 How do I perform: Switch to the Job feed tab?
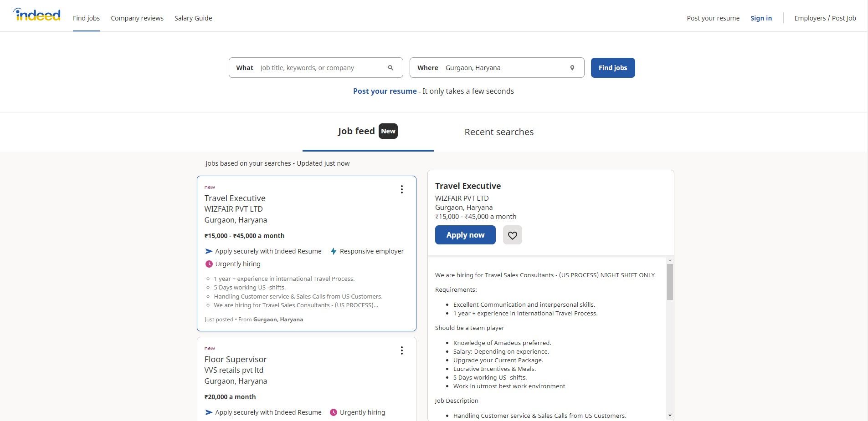[368, 132]
